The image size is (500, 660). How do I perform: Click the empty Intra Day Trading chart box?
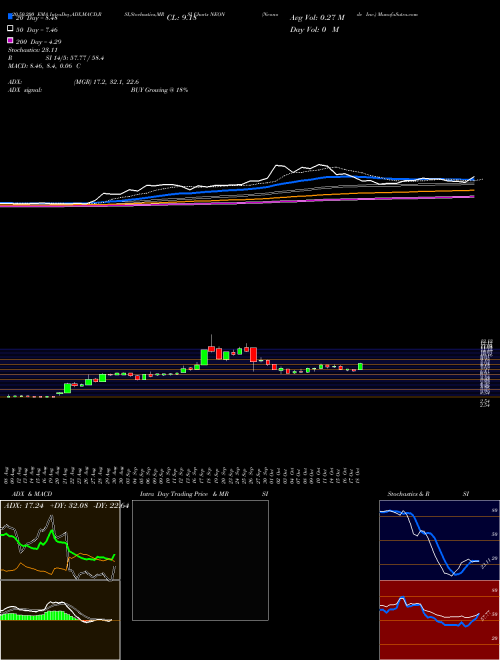[x=200, y=560]
